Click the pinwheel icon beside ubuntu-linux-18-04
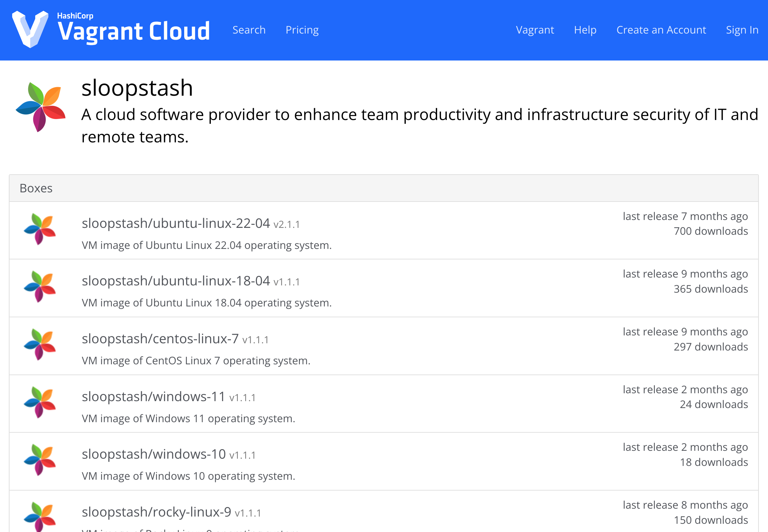The image size is (768, 532). tap(40, 287)
